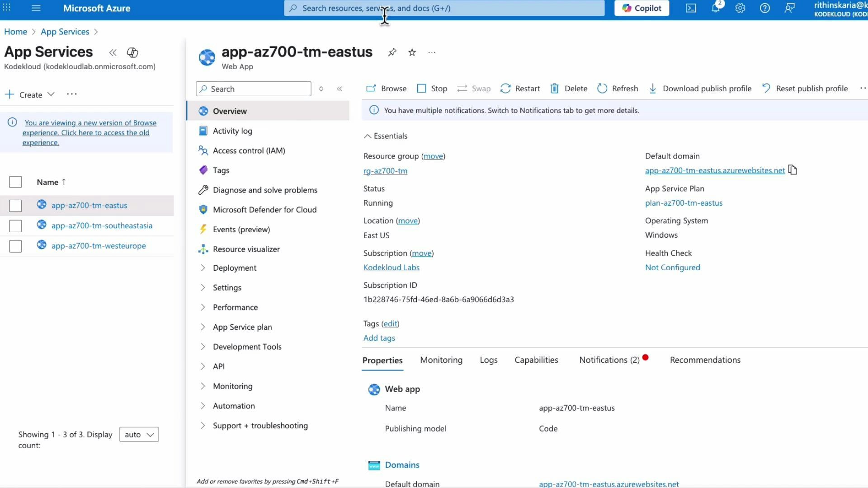This screenshot has height=488, width=868.
Task: Open the Cloud Shell terminal icon
Action: click(x=690, y=8)
